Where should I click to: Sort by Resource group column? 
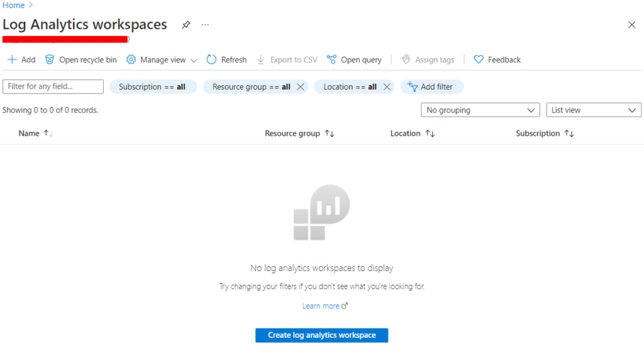pyautogui.click(x=299, y=133)
